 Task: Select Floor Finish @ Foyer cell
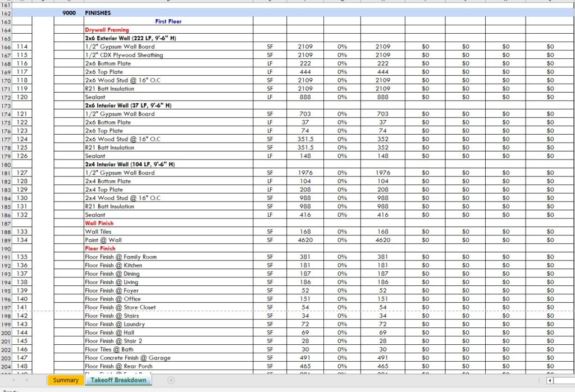click(x=168, y=290)
